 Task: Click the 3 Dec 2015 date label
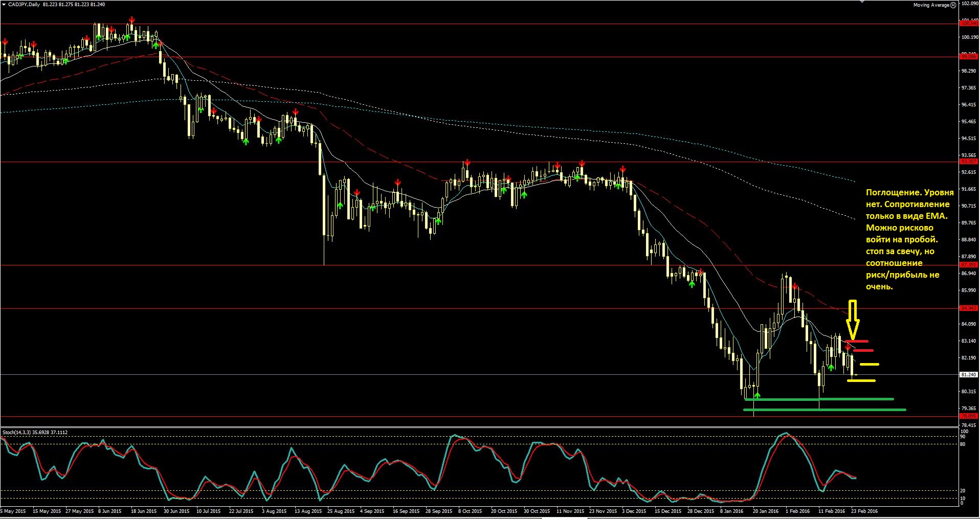pos(634,511)
